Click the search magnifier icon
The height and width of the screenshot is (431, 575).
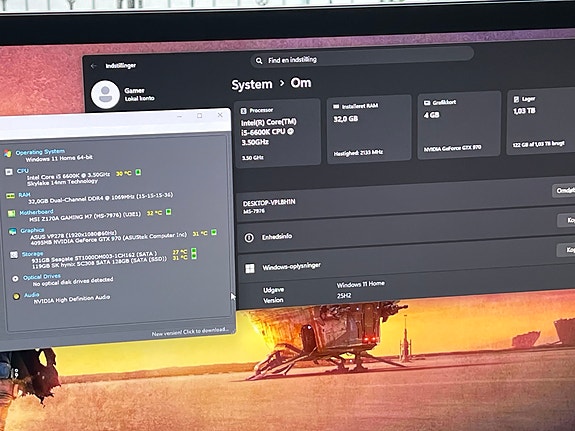tap(259, 61)
